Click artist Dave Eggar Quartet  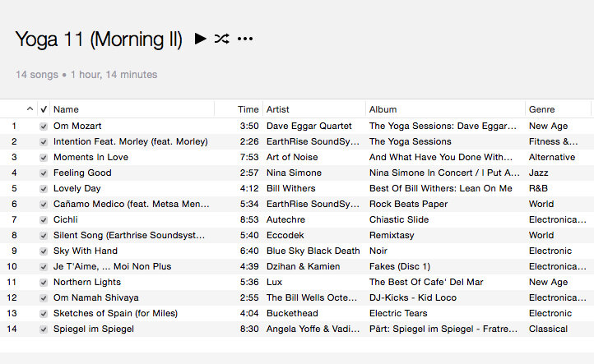pos(309,126)
